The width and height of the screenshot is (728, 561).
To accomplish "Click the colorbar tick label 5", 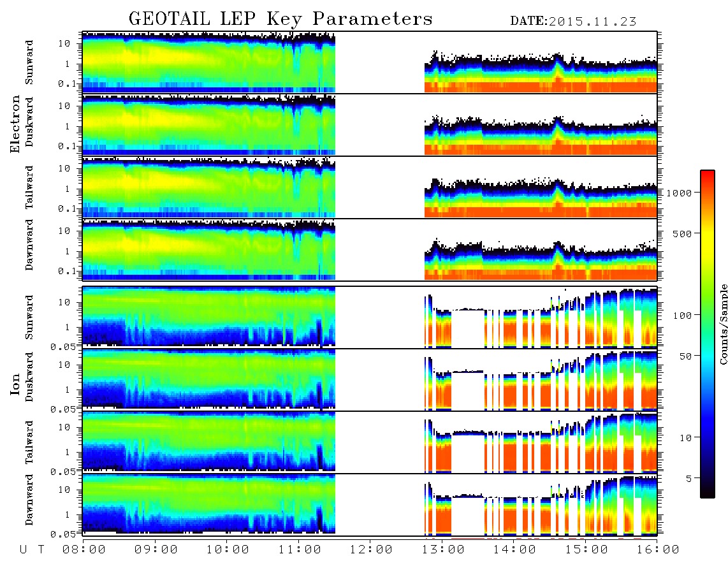I will click(x=688, y=479).
